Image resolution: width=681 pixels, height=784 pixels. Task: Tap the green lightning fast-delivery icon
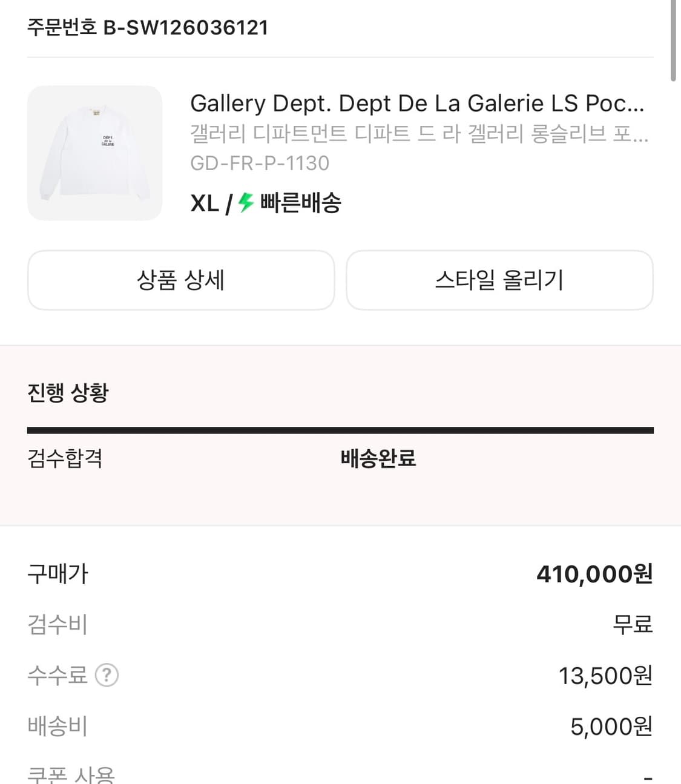(x=245, y=203)
